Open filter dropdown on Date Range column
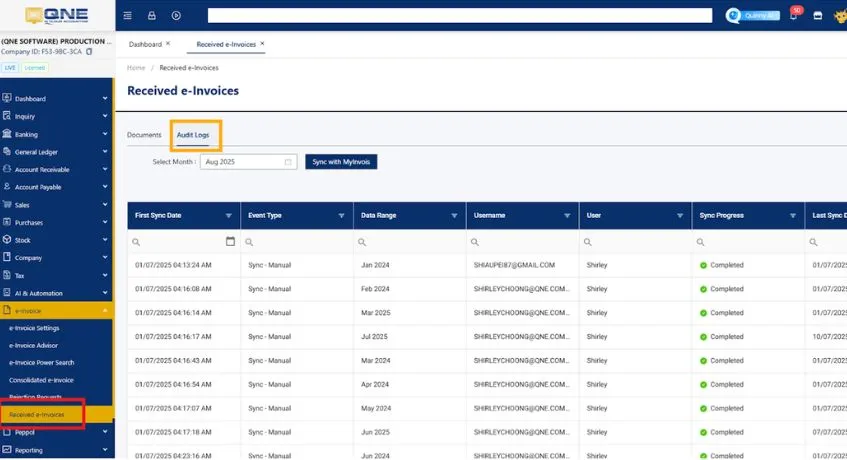Viewport: 847px width, 460px height. 454,216
